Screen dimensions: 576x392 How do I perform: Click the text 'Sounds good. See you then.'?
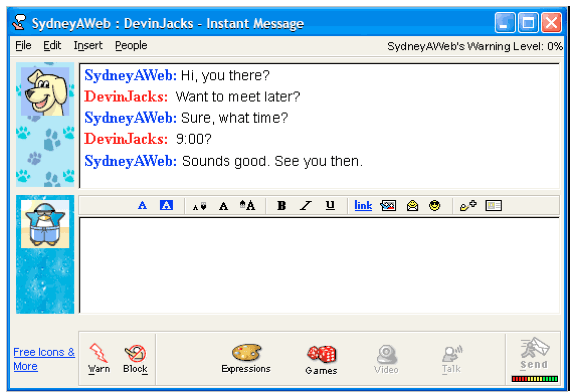pos(272,161)
